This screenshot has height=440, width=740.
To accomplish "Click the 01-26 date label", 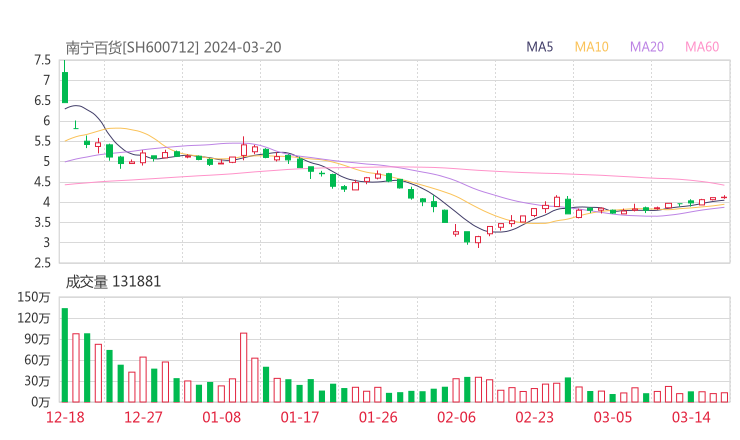I will point(378,417).
